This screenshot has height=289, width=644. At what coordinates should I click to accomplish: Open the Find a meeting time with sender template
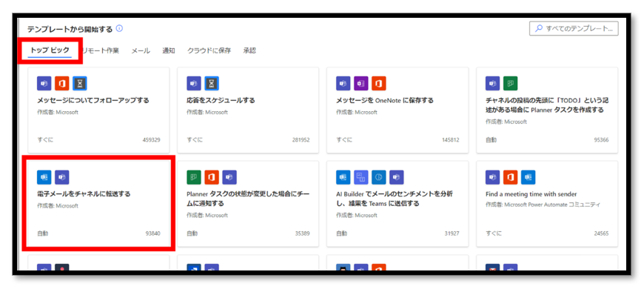point(547,204)
